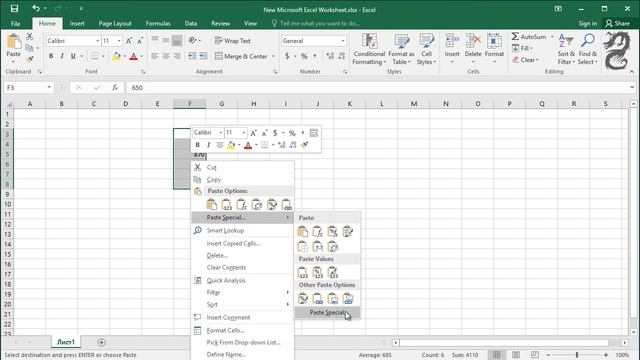This screenshot has height=360, width=640.
Task: Open the General number format dropdown
Action: 343,41
